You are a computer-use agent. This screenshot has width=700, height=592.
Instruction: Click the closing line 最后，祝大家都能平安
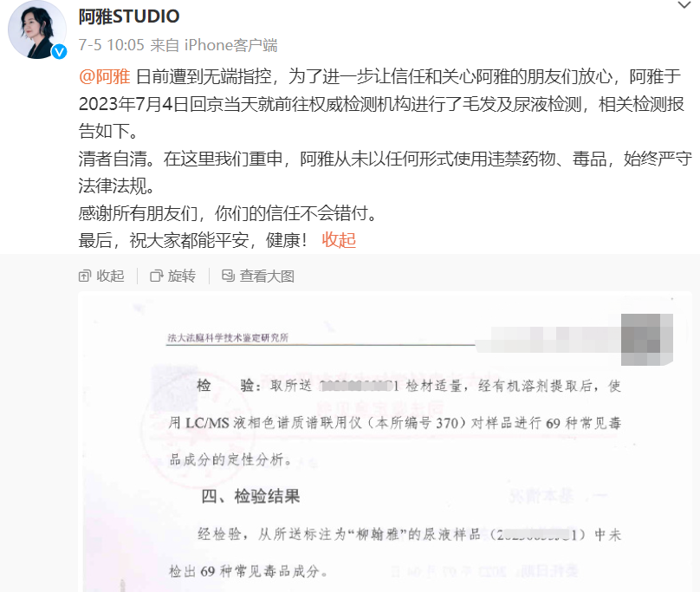[x=193, y=240]
